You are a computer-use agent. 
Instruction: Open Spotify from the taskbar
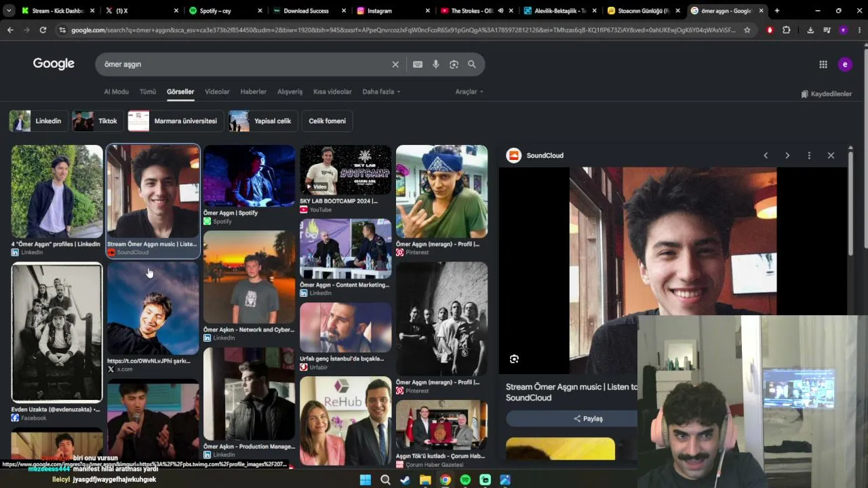465,480
